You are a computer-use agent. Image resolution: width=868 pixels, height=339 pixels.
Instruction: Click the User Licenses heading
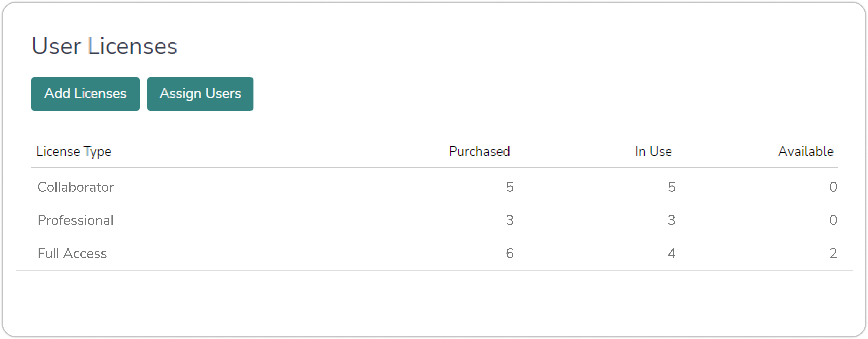point(104,46)
